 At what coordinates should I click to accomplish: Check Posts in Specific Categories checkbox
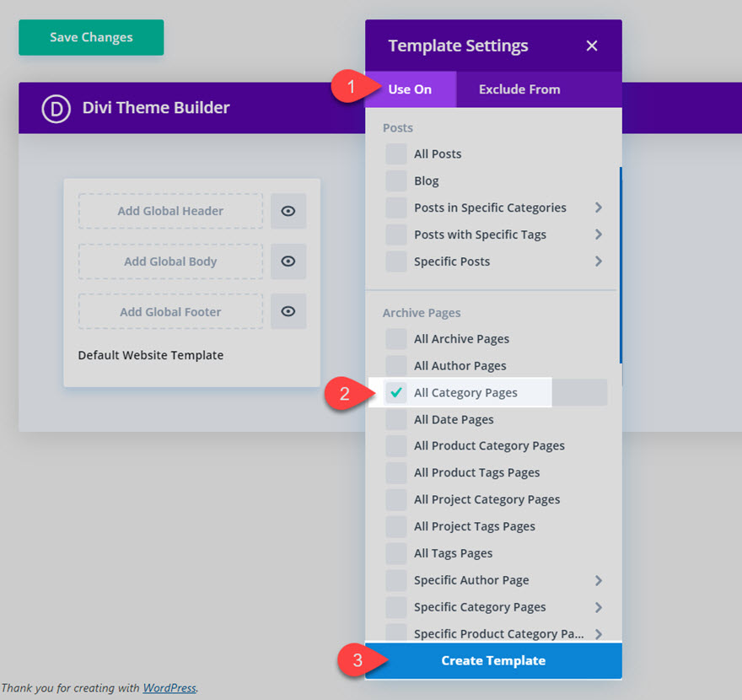[395, 207]
